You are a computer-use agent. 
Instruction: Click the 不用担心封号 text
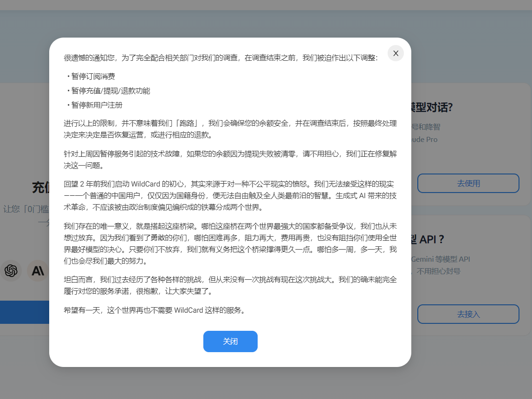click(x=438, y=271)
